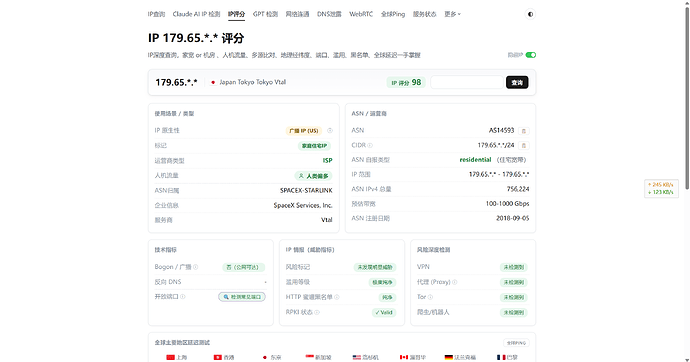Viewport: 690px width, 362px height.
Task: Toggle the hide IP switch
Action: click(531, 55)
